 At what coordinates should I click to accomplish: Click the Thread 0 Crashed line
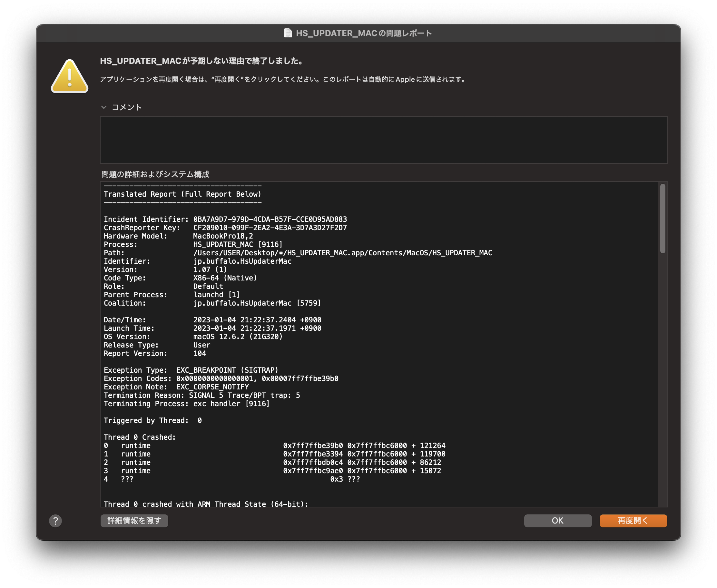(x=140, y=437)
